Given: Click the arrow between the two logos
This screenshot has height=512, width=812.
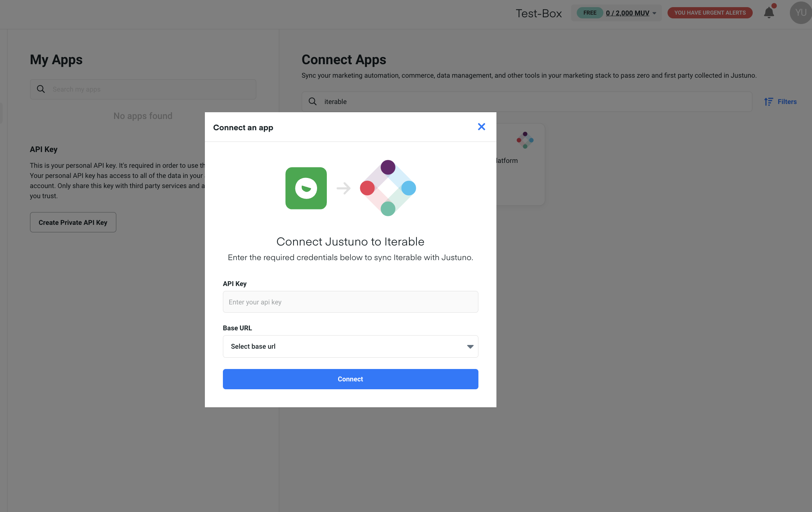Looking at the screenshot, I should [x=343, y=188].
